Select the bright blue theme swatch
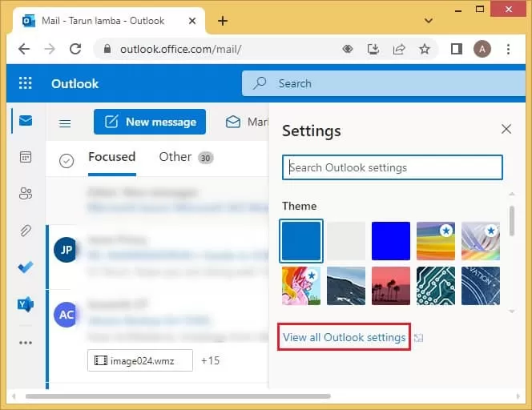 coord(391,241)
